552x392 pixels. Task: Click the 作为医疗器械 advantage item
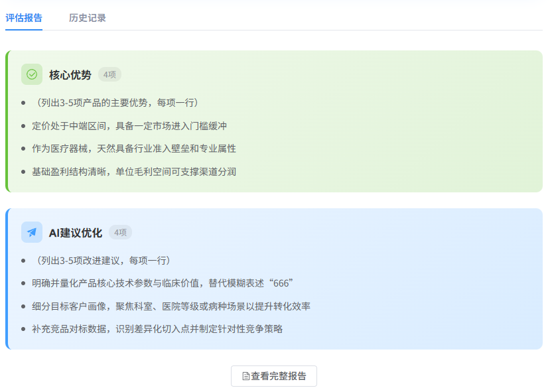click(x=134, y=149)
